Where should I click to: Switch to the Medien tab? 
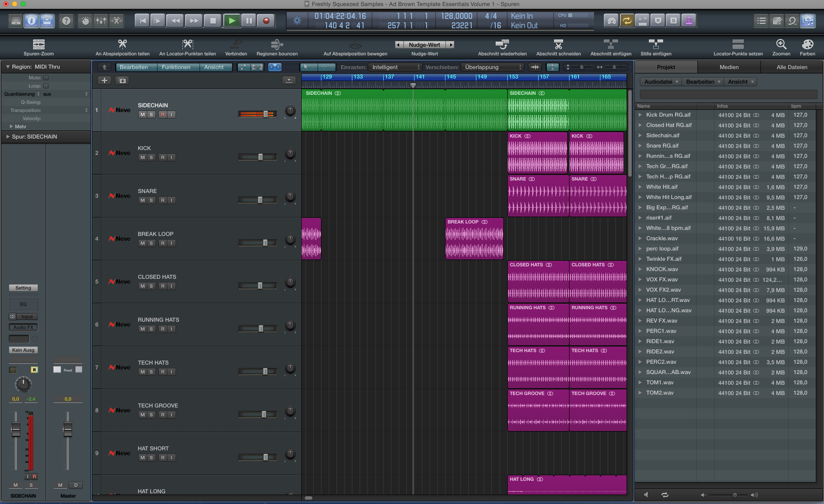pyautogui.click(x=730, y=67)
